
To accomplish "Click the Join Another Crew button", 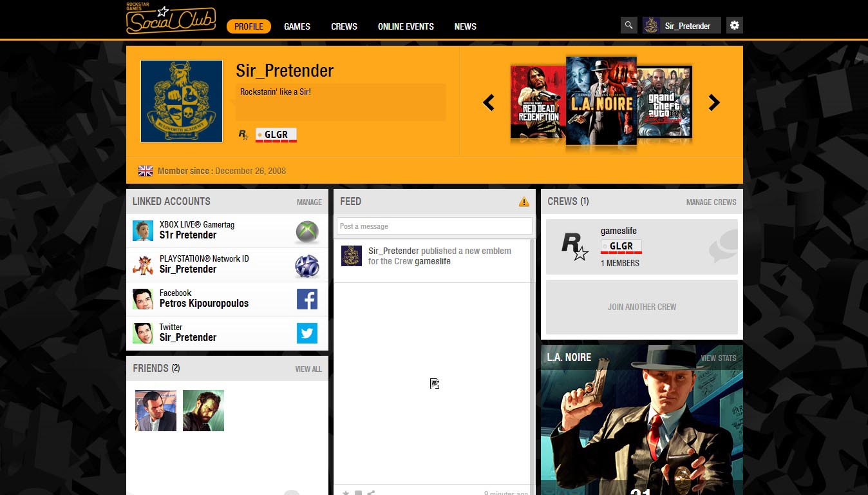I will click(x=642, y=307).
